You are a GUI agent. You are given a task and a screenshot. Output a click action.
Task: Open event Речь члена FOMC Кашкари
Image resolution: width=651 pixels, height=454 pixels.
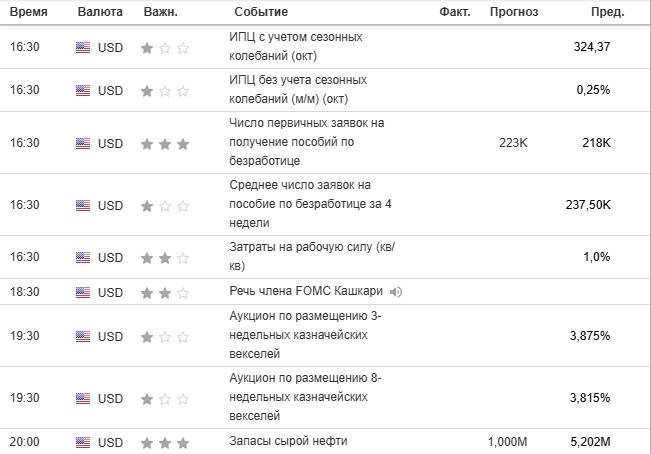point(307,292)
